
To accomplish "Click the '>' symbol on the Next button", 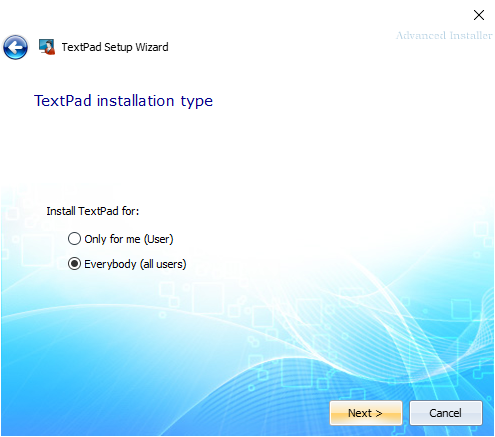I will (x=379, y=413).
